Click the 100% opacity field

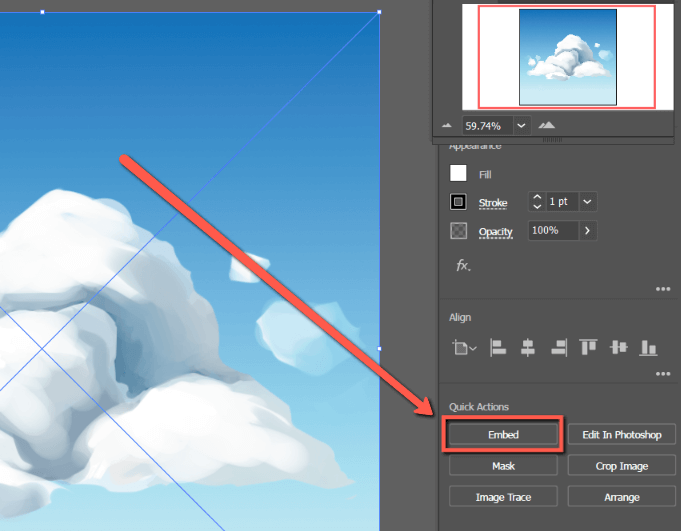[x=553, y=231]
